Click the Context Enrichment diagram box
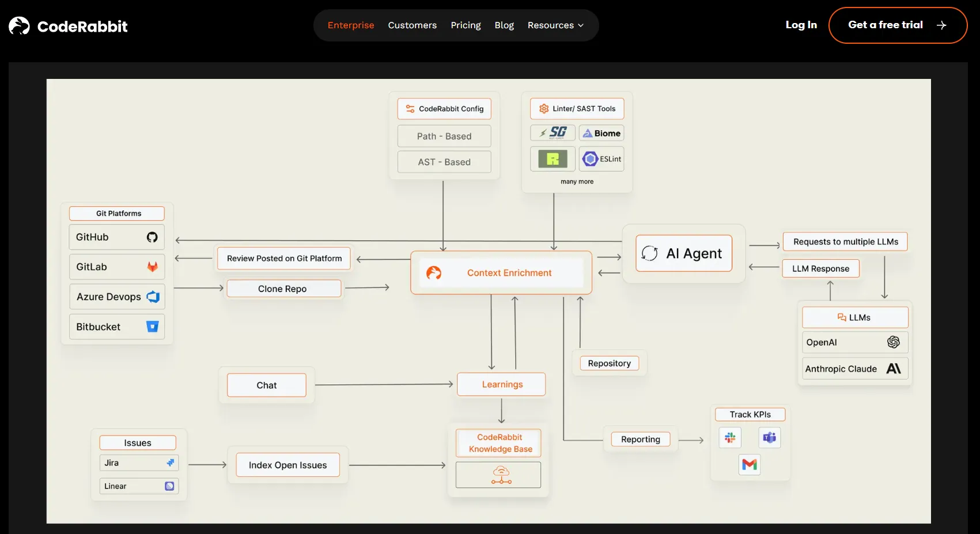The height and width of the screenshot is (534, 980). (501, 272)
